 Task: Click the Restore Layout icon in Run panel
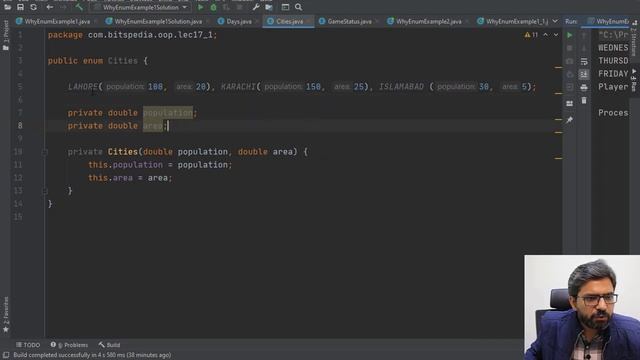[570, 104]
